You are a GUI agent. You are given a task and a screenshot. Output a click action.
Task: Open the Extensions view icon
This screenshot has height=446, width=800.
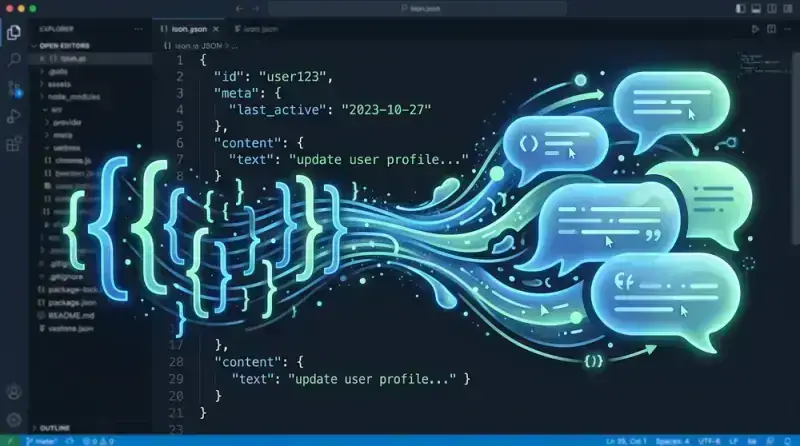pyautogui.click(x=14, y=144)
